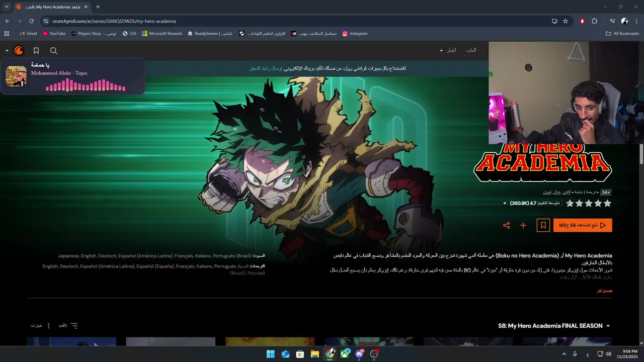Click the email verification link in banner

(x=266, y=68)
